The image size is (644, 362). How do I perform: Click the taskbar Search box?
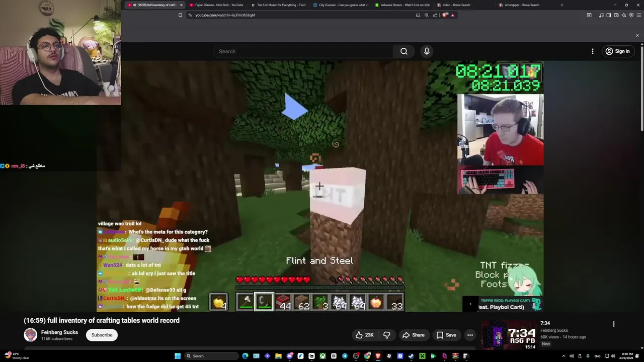(x=212, y=356)
